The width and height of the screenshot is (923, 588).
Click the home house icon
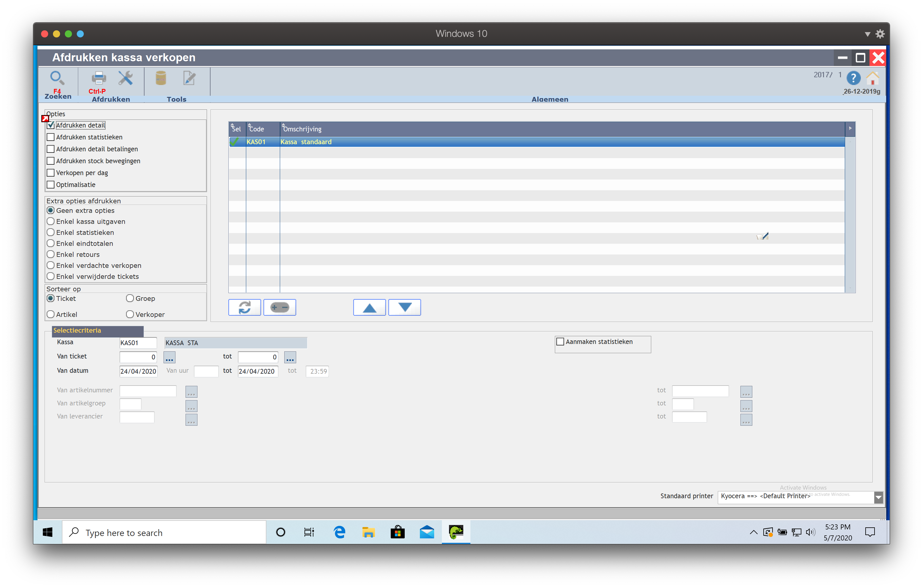(873, 78)
